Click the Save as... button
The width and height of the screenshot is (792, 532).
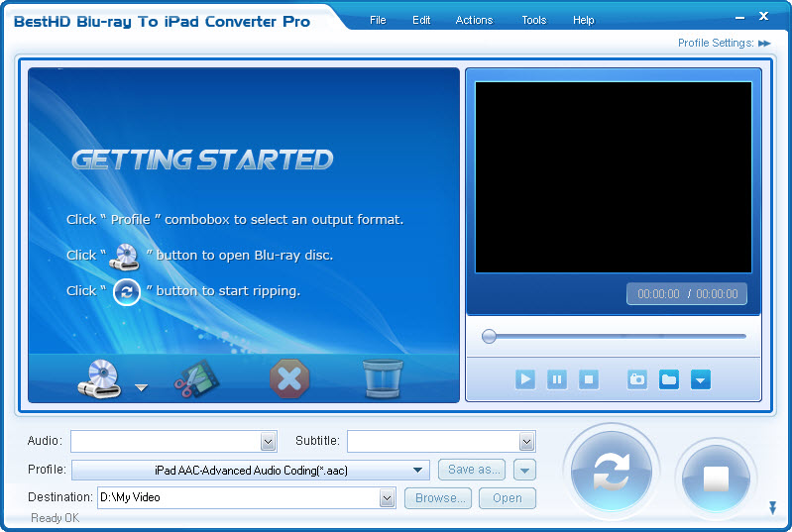472,470
